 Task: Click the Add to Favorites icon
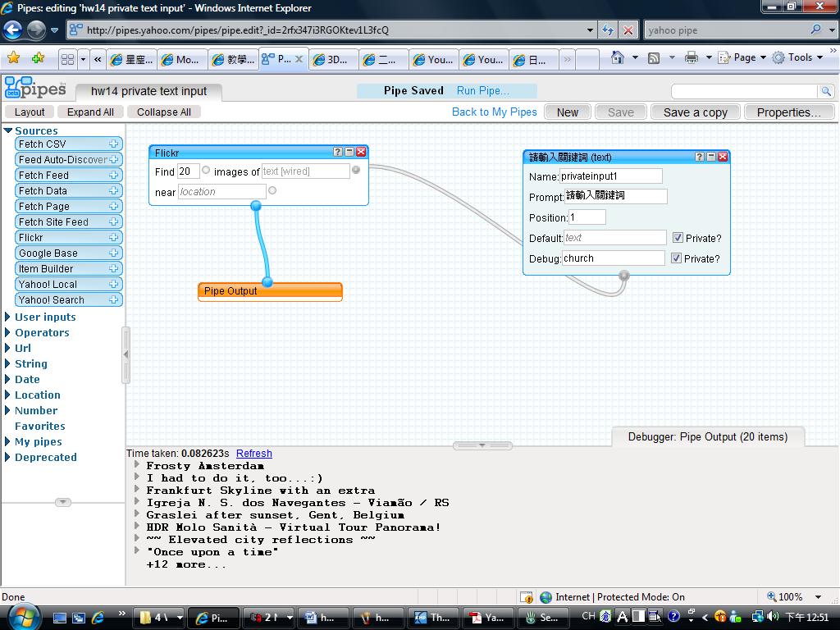38,58
